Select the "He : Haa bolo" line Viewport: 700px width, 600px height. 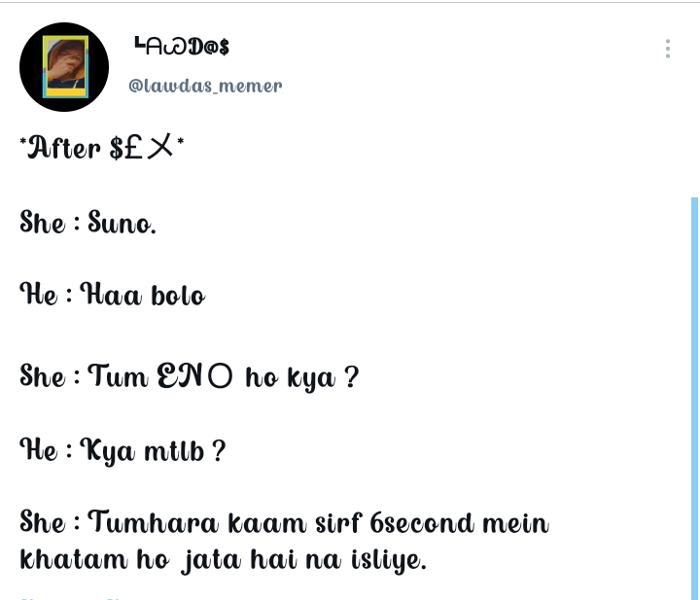tap(113, 295)
